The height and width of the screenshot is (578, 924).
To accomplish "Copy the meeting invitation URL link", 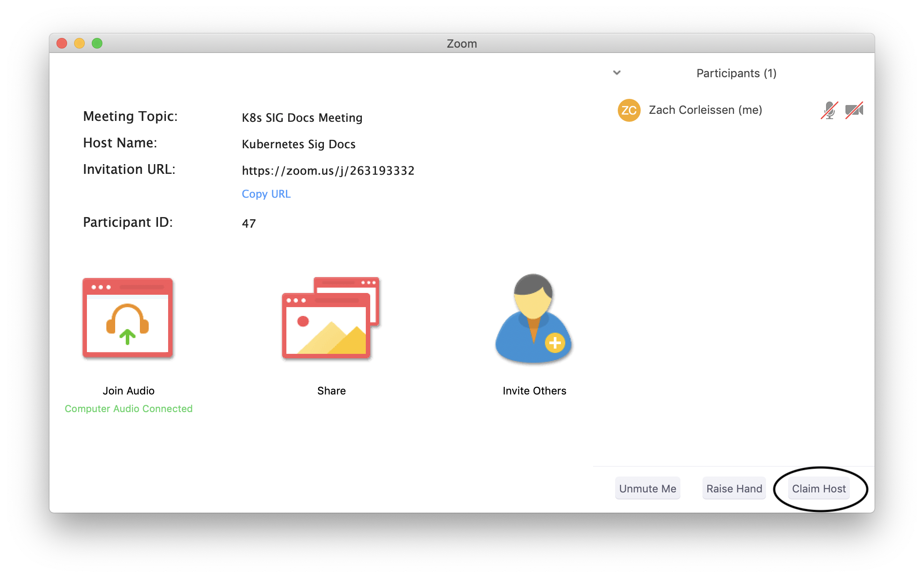I will point(266,194).
